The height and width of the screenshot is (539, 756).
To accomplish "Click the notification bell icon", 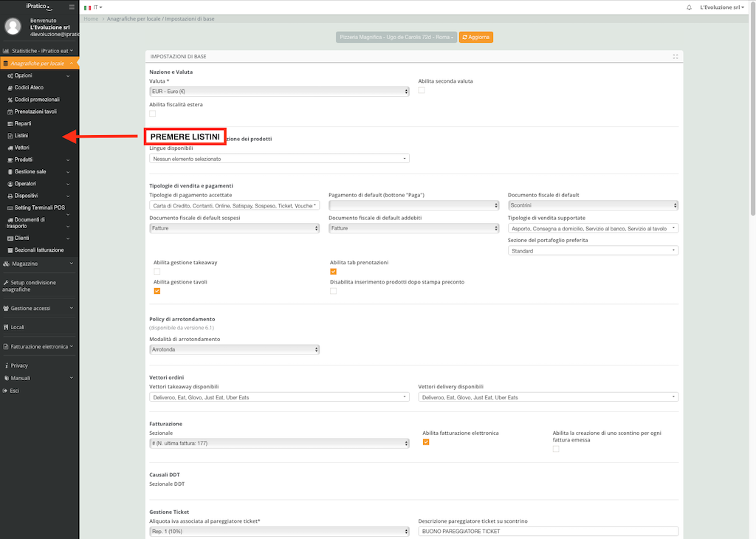I will (690, 7).
